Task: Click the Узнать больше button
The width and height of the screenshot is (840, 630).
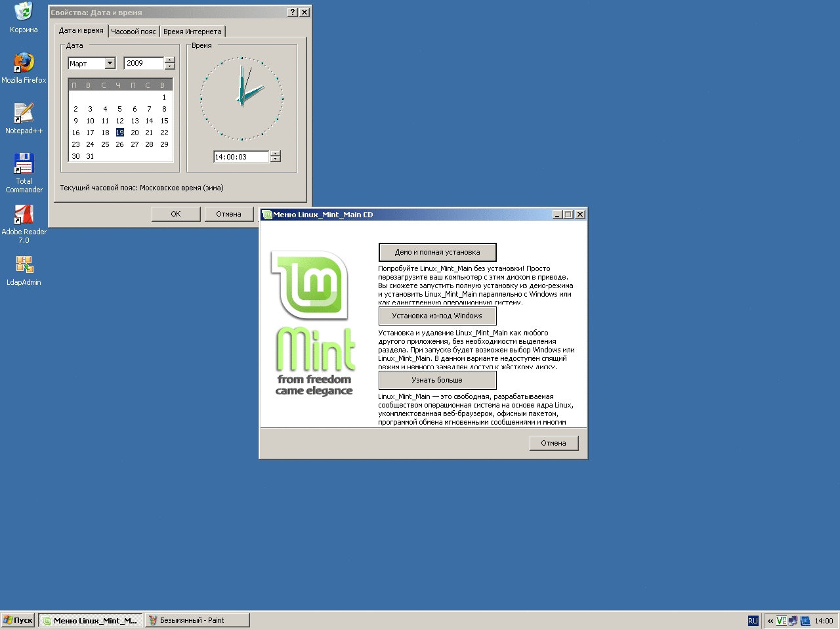Action: (x=437, y=380)
